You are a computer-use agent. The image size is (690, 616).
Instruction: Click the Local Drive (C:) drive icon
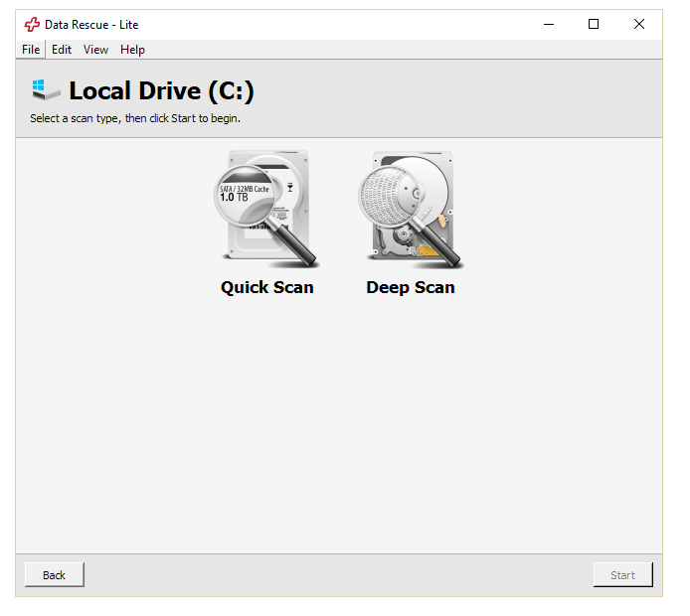(46, 89)
